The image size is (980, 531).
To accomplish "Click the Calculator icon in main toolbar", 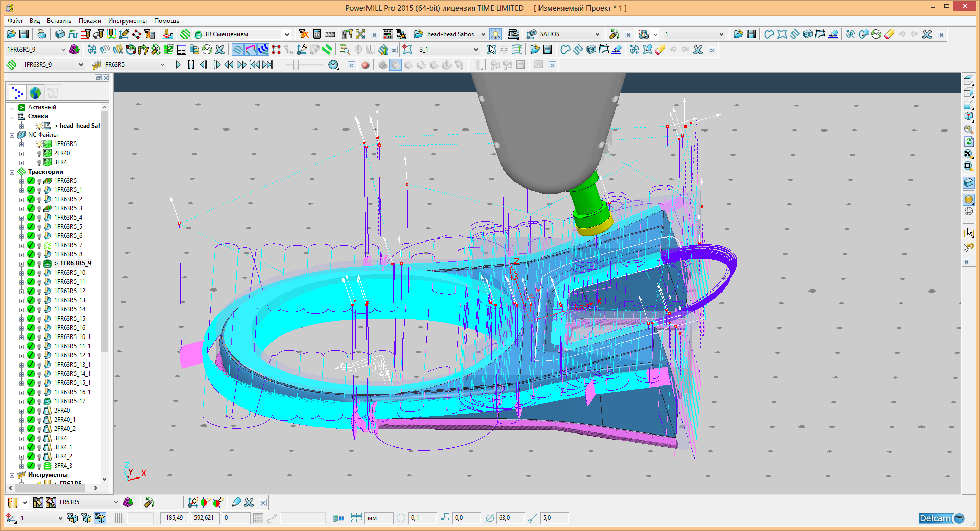I will pos(317,34).
